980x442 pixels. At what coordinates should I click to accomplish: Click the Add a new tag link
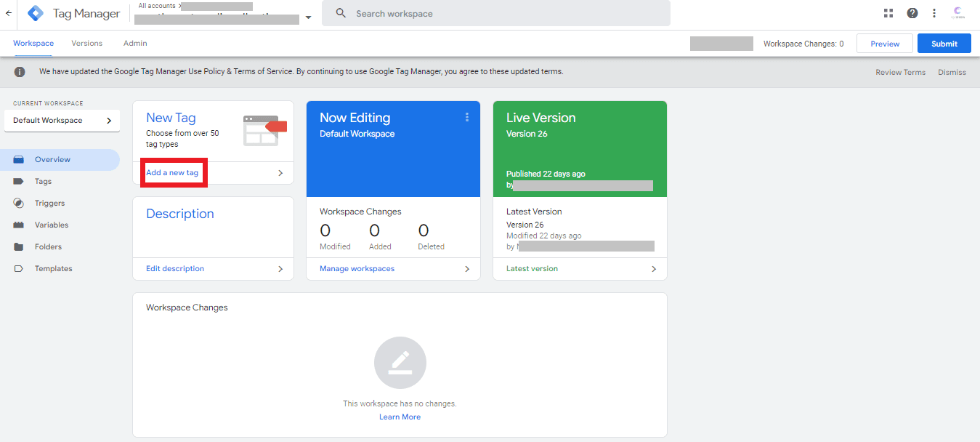172,173
